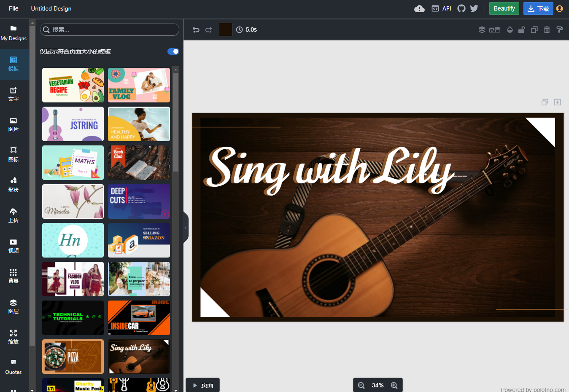Select the Maths template thumbnail
The image size is (569, 392).
[x=73, y=163]
